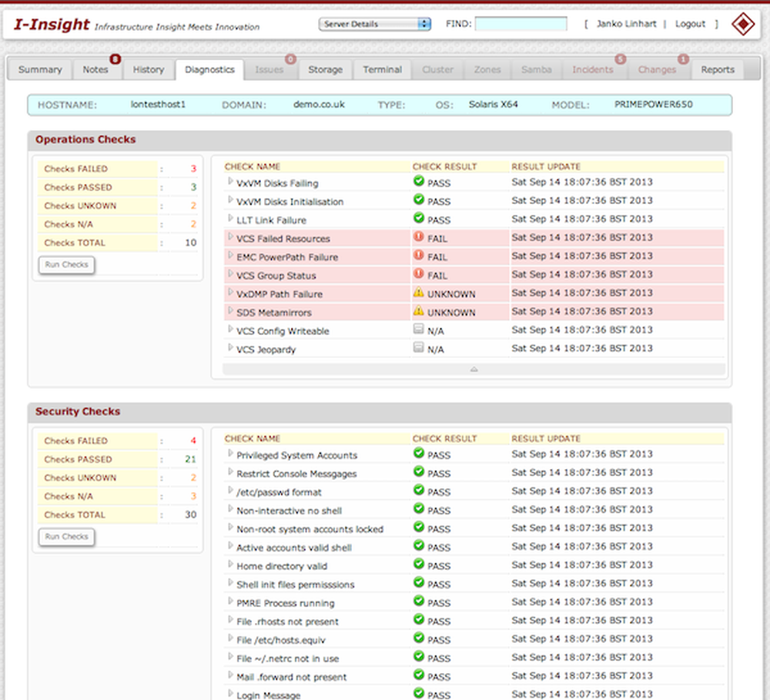Click green PASS icon for VxVM Disks Failing
The image size is (770, 700).
[x=419, y=182]
